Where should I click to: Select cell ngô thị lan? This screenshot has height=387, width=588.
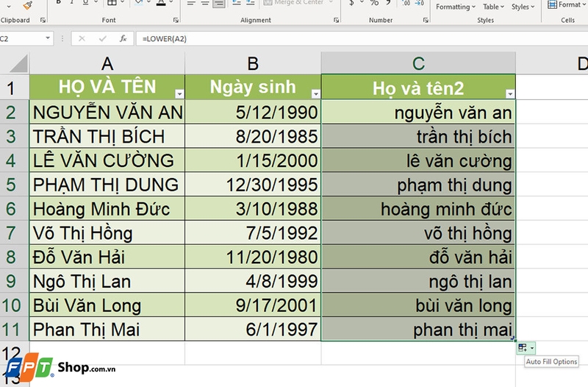click(x=418, y=281)
